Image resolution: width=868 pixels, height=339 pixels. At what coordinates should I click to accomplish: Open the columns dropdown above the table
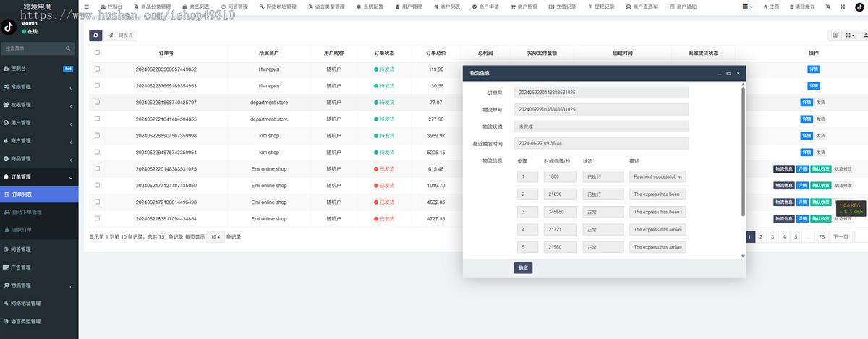(x=851, y=35)
